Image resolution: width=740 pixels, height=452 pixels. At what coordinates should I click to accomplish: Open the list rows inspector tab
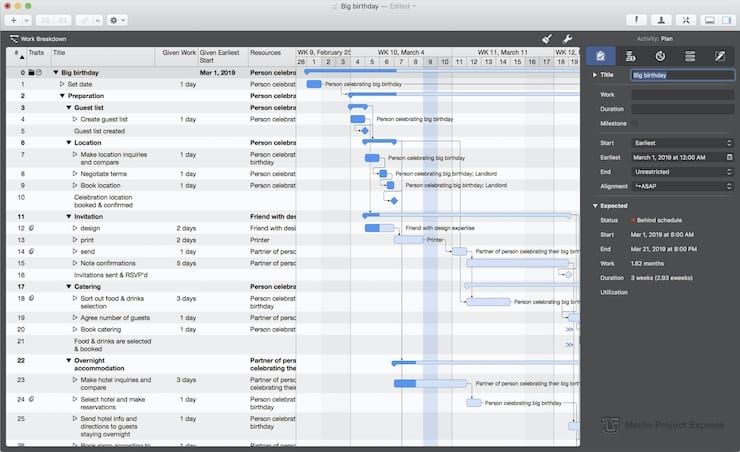coord(690,56)
